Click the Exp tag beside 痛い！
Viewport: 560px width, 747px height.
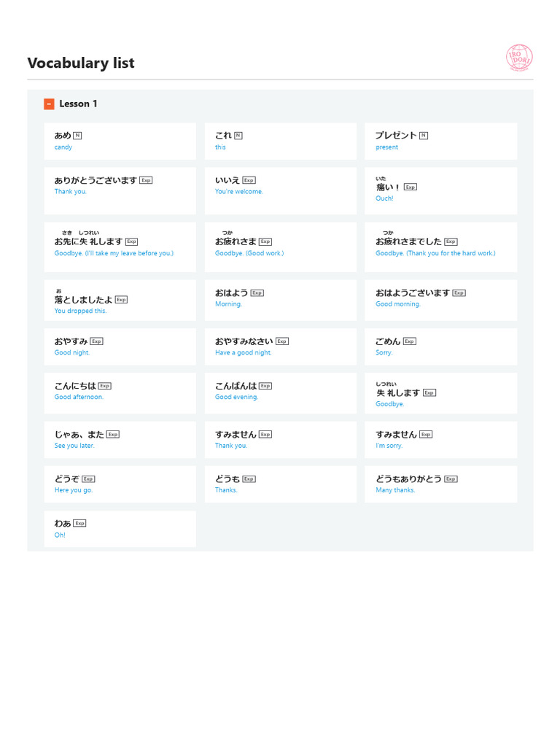point(411,187)
